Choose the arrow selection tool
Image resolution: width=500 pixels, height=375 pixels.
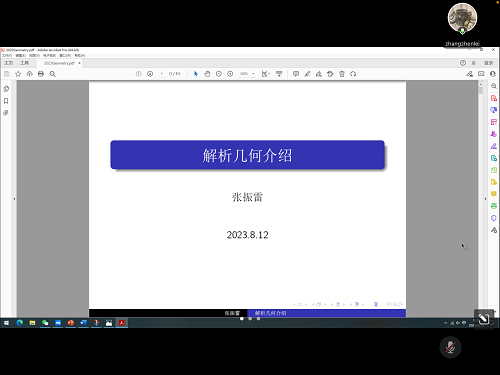tap(196, 74)
